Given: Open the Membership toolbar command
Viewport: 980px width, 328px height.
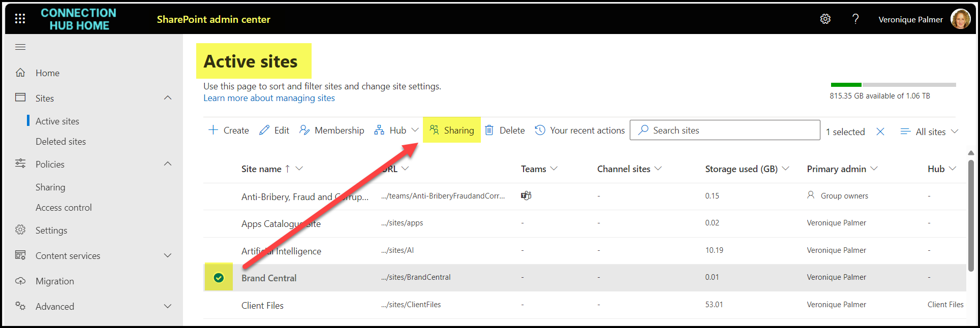Looking at the screenshot, I should tap(332, 130).
